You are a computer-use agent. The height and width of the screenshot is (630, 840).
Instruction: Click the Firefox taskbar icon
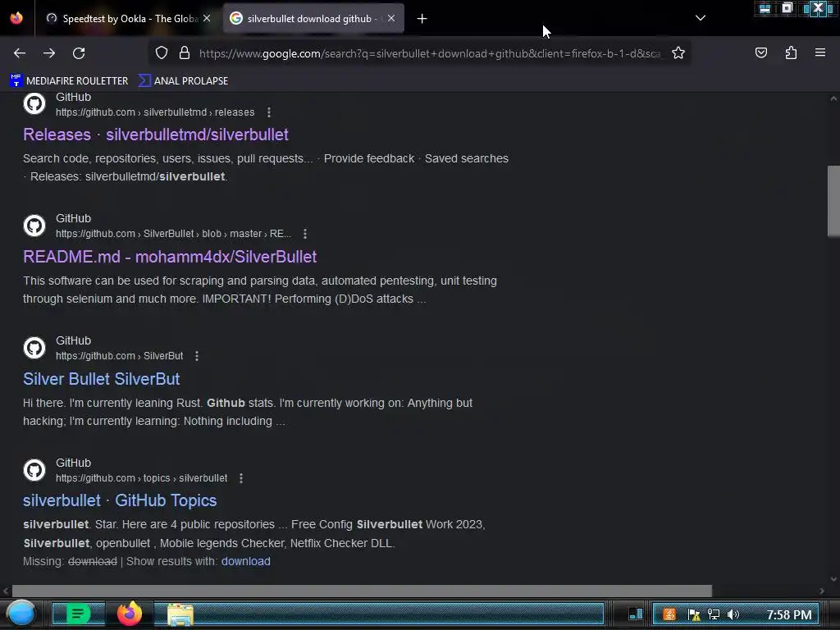[130, 614]
